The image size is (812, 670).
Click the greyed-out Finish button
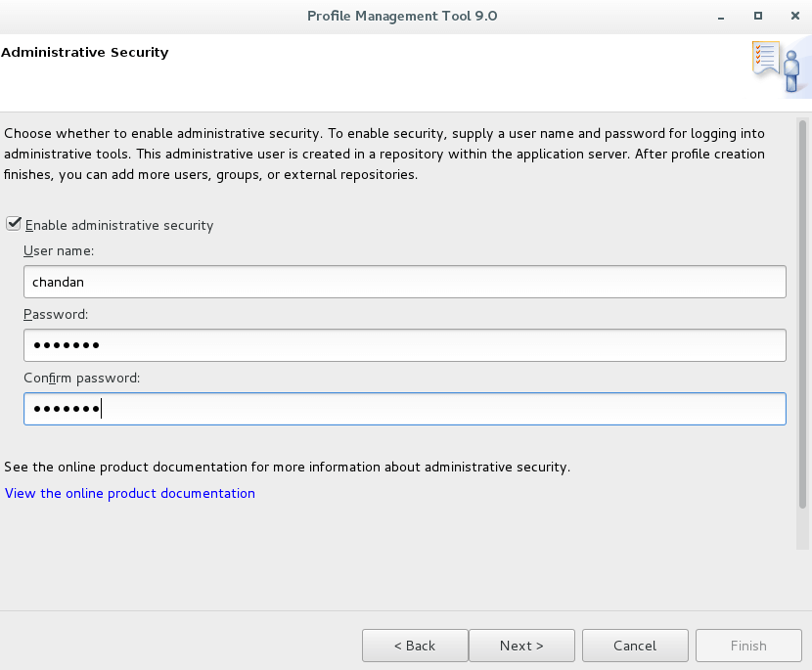point(748,646)
